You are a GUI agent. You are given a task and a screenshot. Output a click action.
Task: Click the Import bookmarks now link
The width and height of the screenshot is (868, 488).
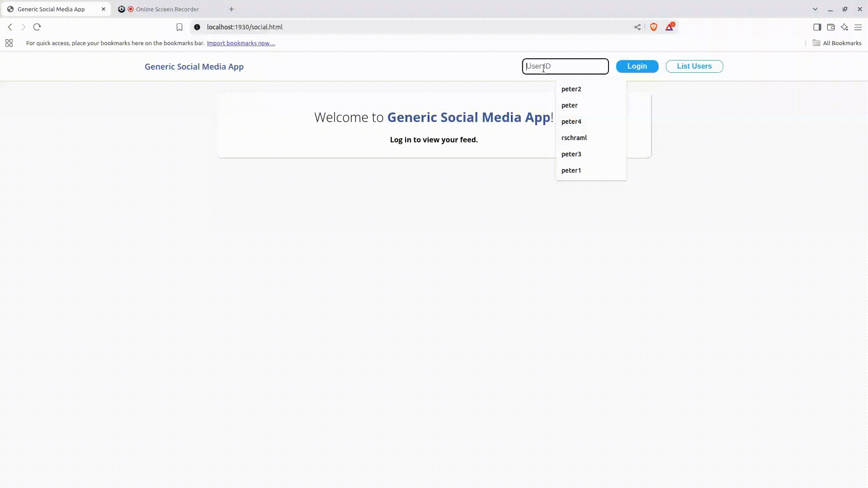coord(241,43)
